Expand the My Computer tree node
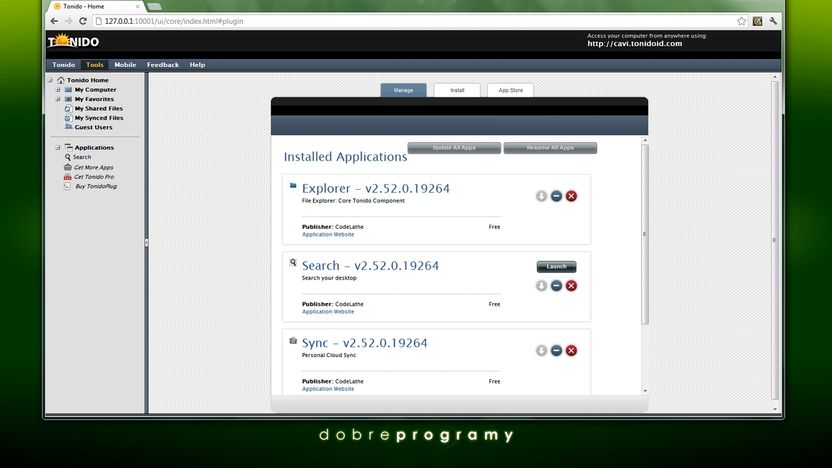 [x=58, y=90]
